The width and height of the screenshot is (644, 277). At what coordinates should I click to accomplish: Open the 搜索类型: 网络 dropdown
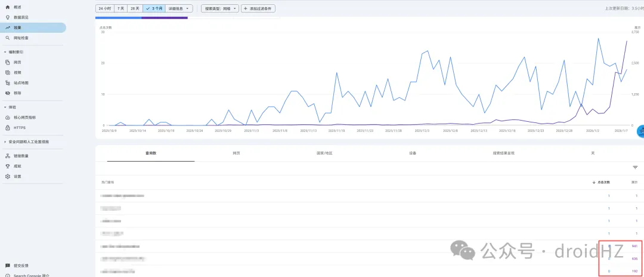click(x=219, y=8)
